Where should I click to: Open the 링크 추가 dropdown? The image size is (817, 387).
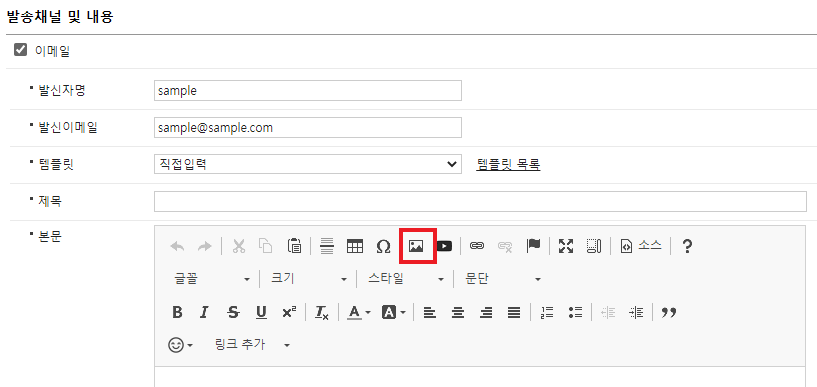click(x=253, y=345)
